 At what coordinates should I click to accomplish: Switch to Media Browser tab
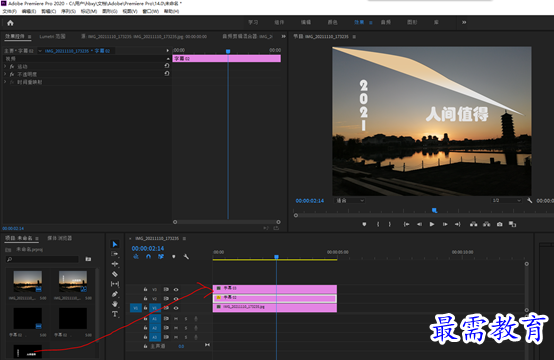pyautogui.click(x=59, y=238)
